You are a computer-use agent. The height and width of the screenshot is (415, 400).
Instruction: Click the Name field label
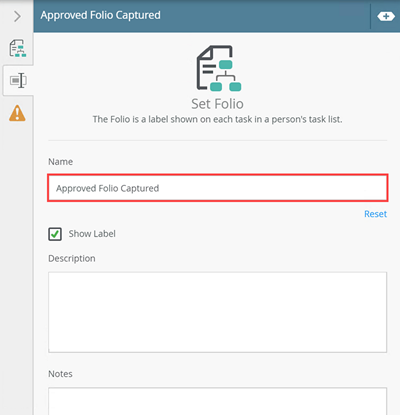60,162
